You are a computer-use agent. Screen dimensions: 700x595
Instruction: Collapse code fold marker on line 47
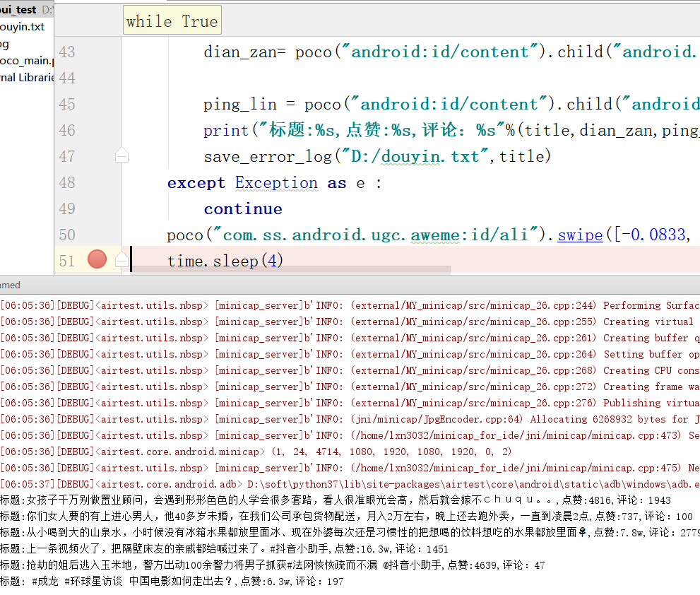(x=121, y=155)
